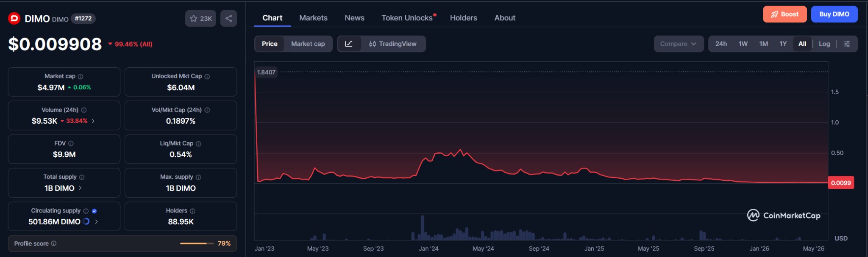This screenshot has height=257, width=868.
Task: Show Circulating supply info icon
Action: click(86, 211)
